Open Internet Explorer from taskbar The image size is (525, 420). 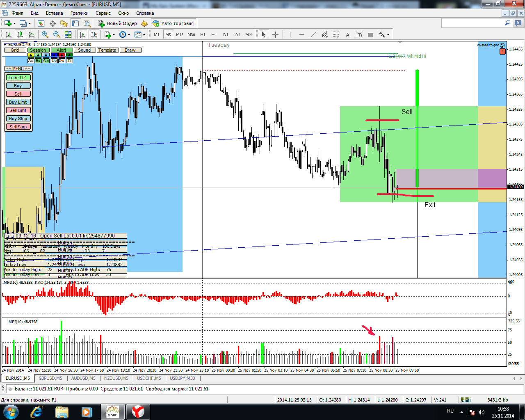(x=37, y=412)
